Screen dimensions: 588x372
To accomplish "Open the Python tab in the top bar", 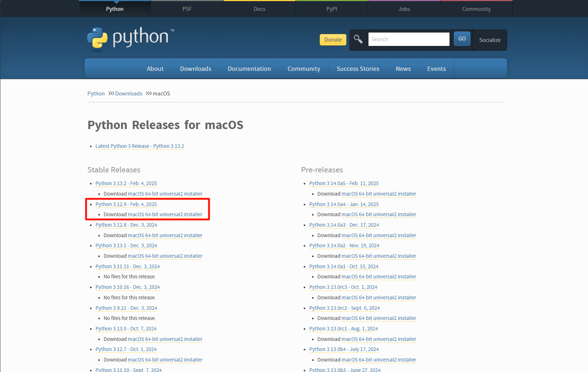I will (115, 9).
